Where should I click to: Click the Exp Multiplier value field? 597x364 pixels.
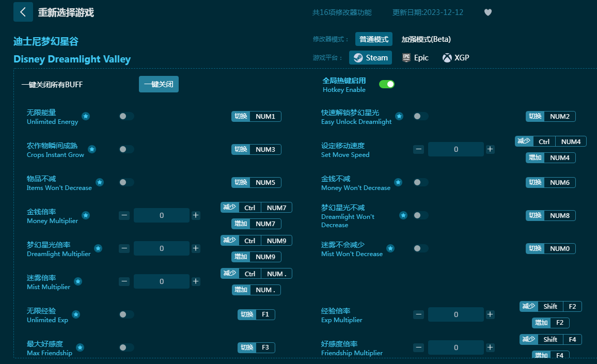(x=455, y=314)
